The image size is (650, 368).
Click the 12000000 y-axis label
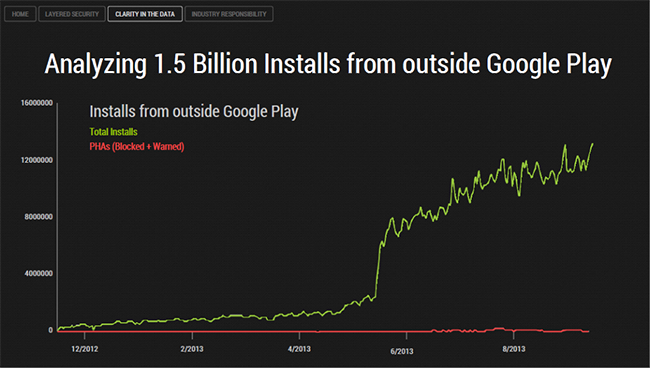(37, 160)
